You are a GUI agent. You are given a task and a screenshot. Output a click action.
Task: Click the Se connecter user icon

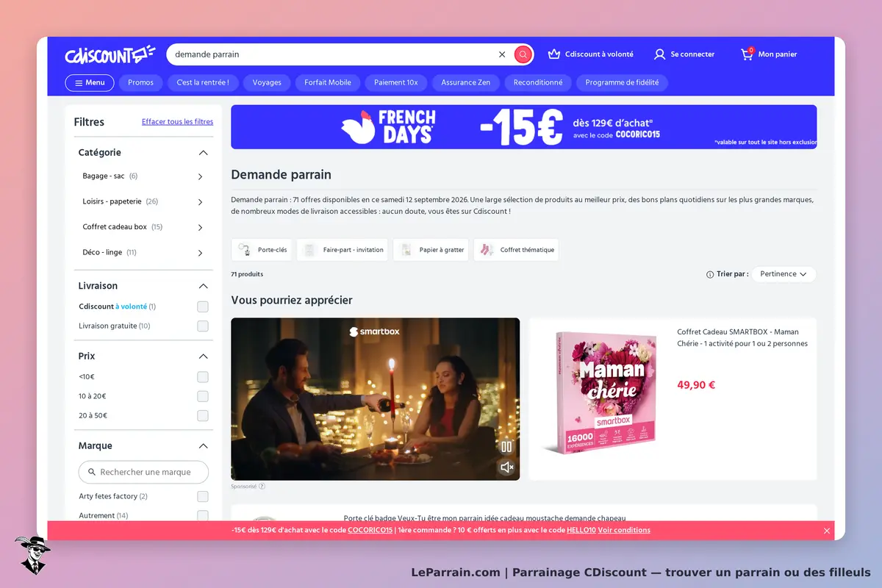(659, 54)
